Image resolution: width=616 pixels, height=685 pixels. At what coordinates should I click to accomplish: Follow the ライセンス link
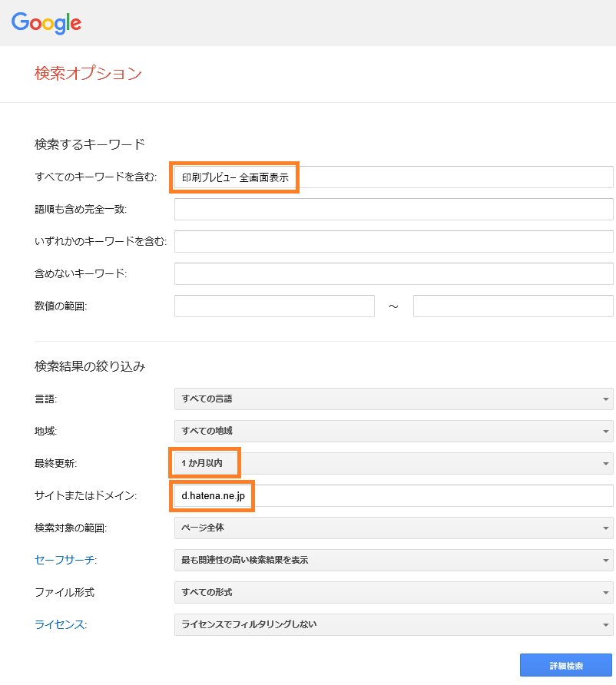(59, 624)
